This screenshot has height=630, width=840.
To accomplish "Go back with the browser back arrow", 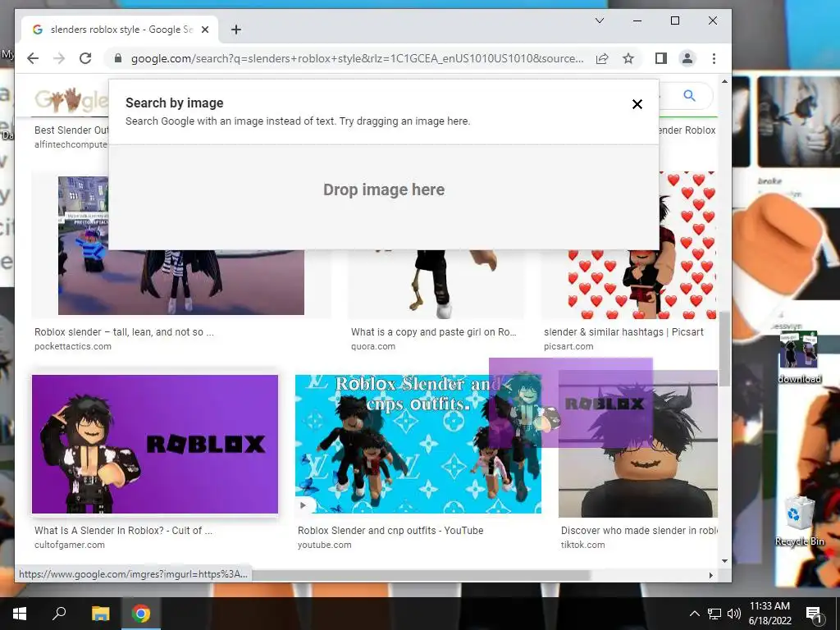I will 33,58.
